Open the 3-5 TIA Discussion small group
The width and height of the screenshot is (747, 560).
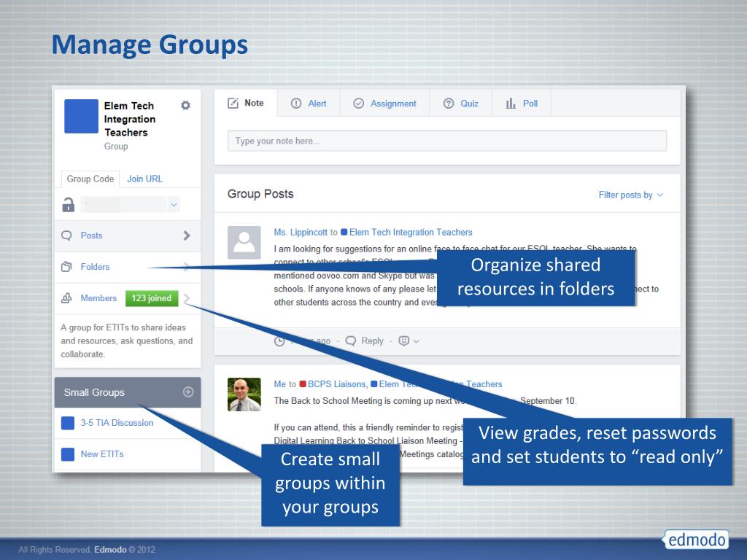pyautogui.click(x=117, y=423)
